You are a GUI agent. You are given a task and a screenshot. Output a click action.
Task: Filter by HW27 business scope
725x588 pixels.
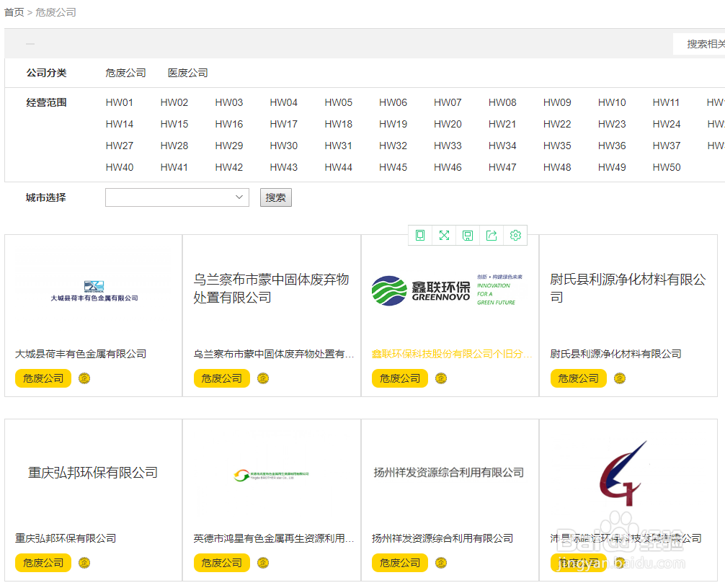click(x=120, y=146)
